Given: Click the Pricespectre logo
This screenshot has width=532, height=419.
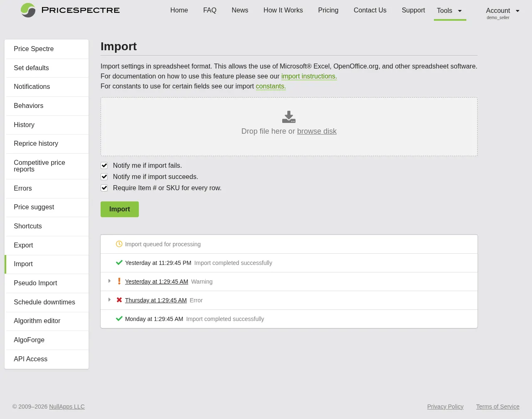Looking at the screenshot, I should (x=70, y=10).
